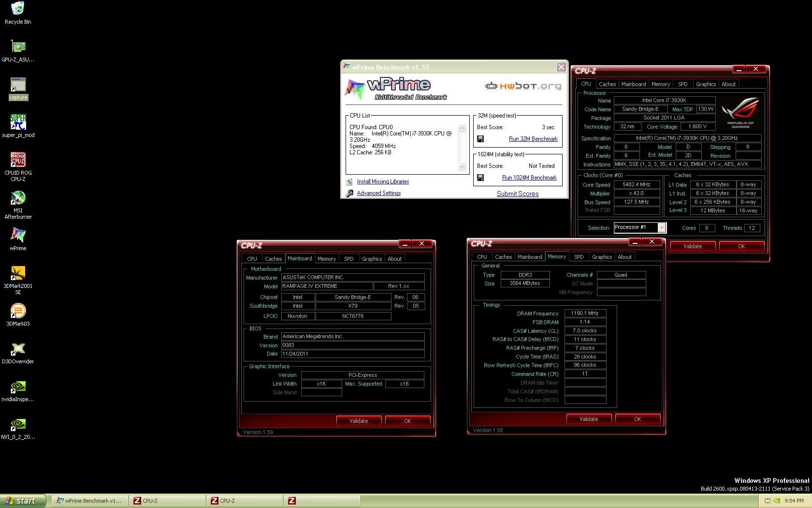Launch 3DMark2001 SE desktop icon
This screenshot has width=812, height=508.
point(18,280)
